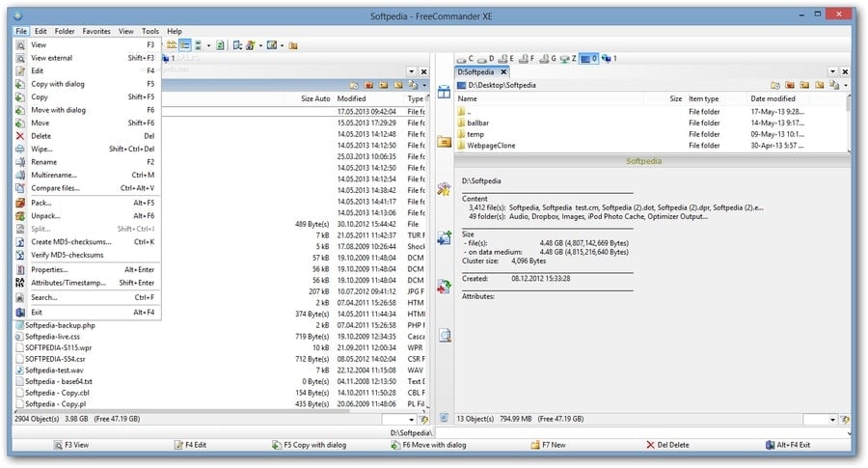Click the last toolbar folder icon
Screen dimensions: 868x468
pos(293,45)
